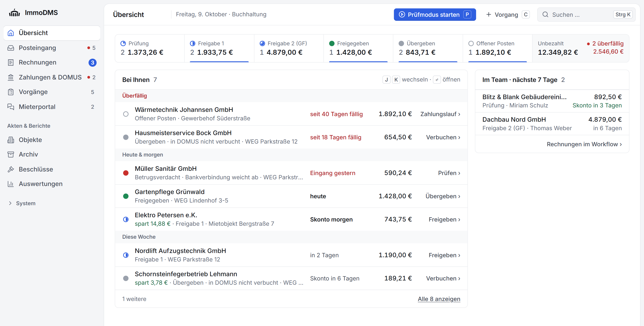Click the Übersicht home icon
The image size is (644, 326).
pos(11,33)
